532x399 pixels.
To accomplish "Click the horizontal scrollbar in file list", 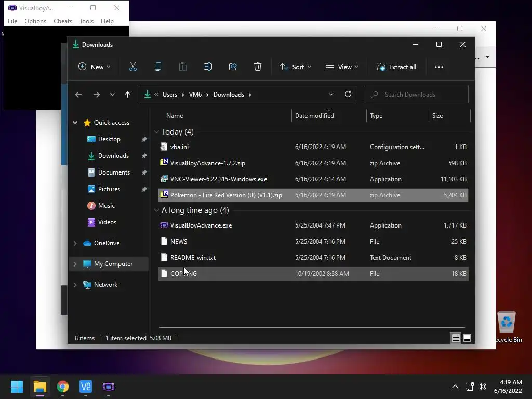I will (312, 328).
